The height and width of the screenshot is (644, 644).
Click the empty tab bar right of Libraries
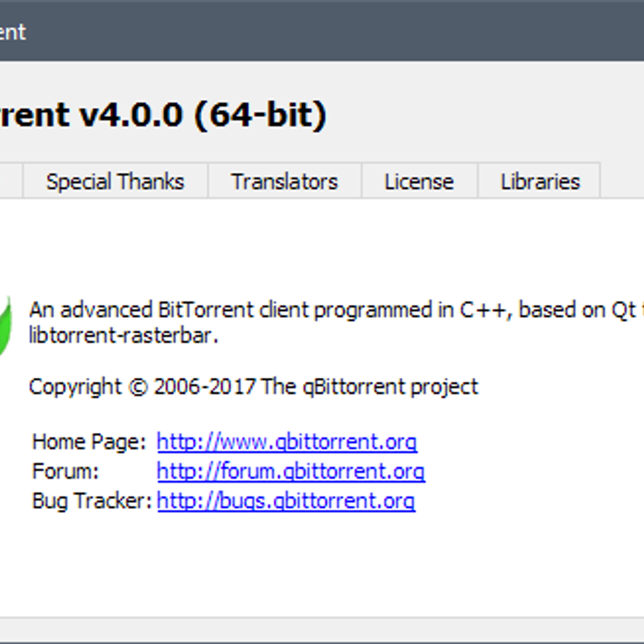click(622, 181)
